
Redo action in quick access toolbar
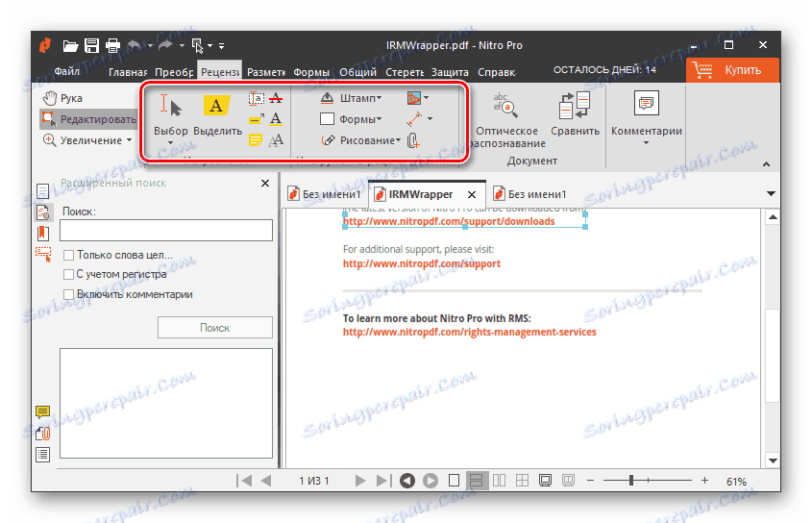coord(165,45)
